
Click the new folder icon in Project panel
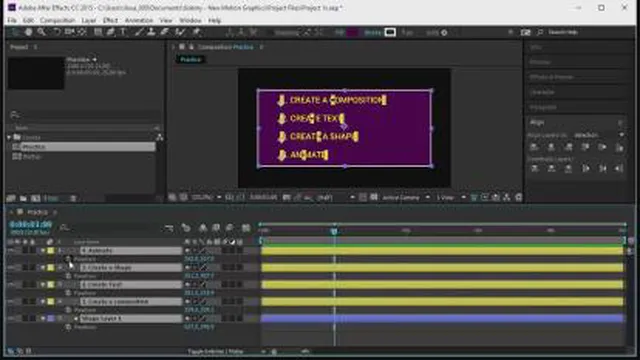click(x=23, y=198)
